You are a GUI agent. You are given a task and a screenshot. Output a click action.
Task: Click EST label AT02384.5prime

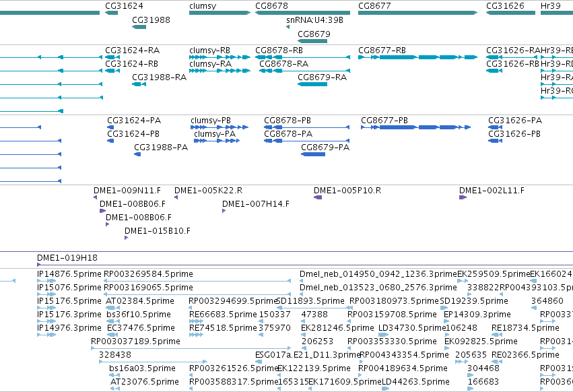(140, 301)
